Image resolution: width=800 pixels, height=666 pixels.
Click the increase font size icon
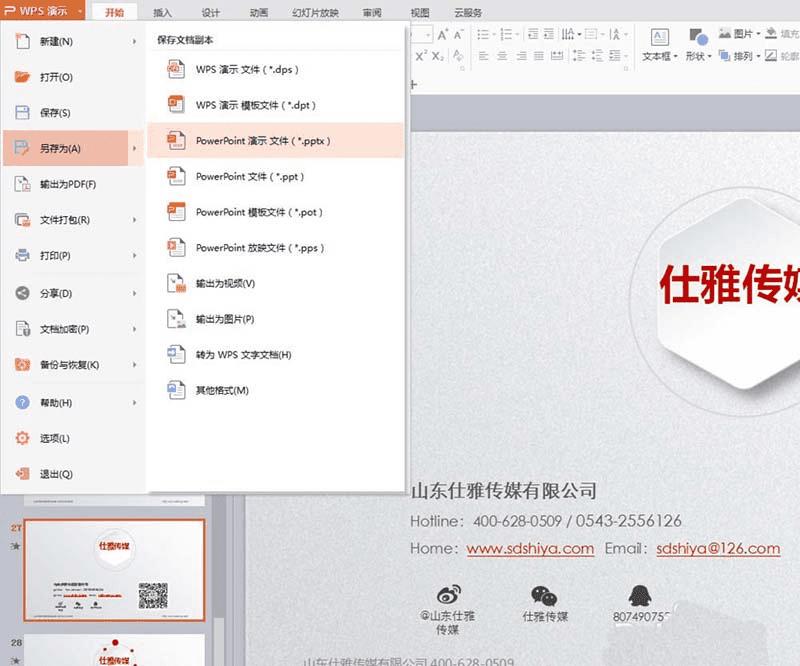point(442,35)
